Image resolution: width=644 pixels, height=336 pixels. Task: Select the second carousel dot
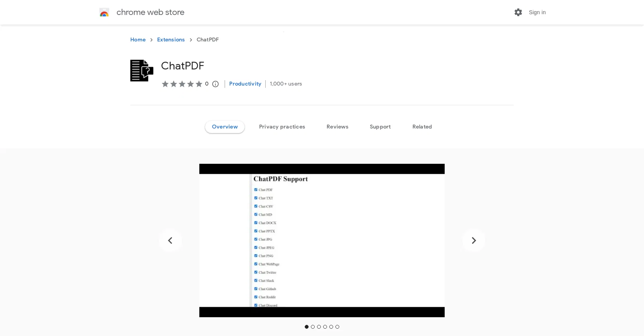[313, 327]
